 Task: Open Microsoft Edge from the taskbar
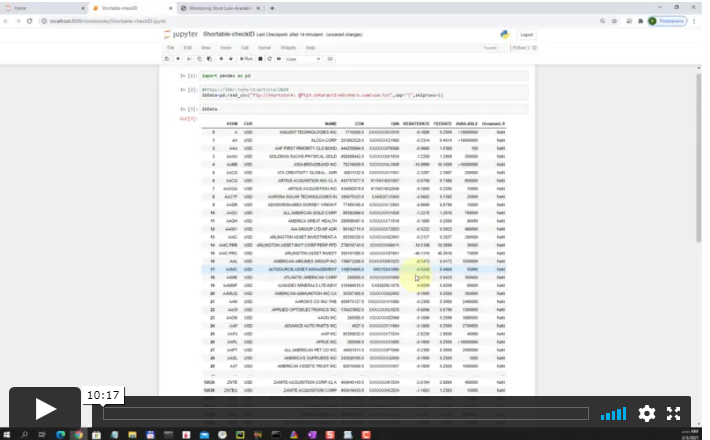click(x=60, y=435)
